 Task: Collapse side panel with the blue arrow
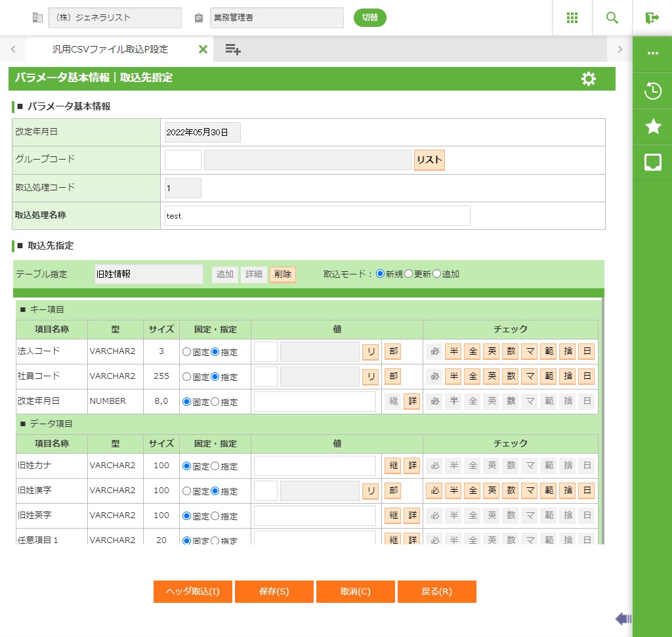pos(623,618)
